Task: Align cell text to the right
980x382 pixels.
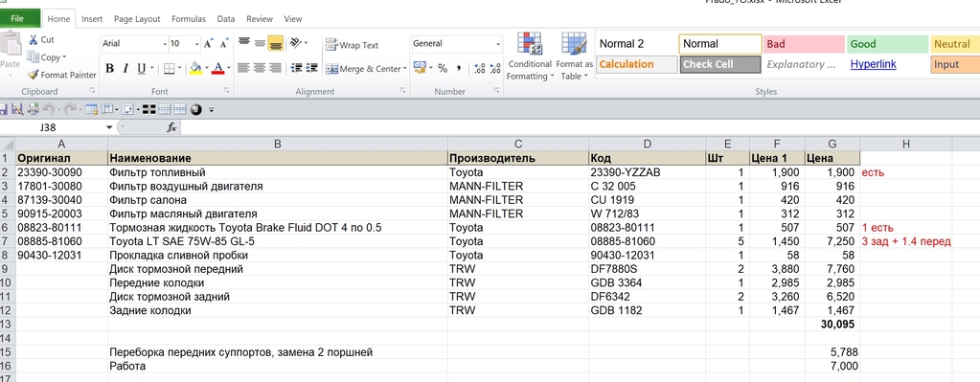Action: [x=275, y=68]
